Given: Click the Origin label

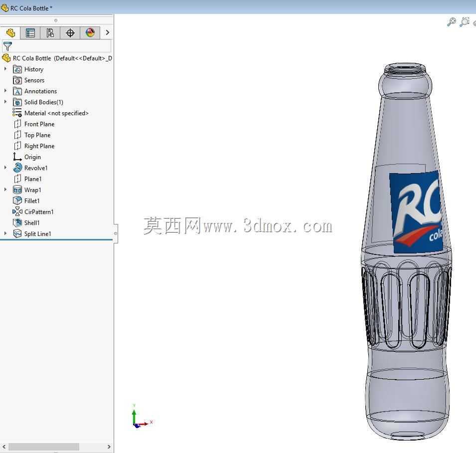Looking at the screenshot, I should (32, 157).
